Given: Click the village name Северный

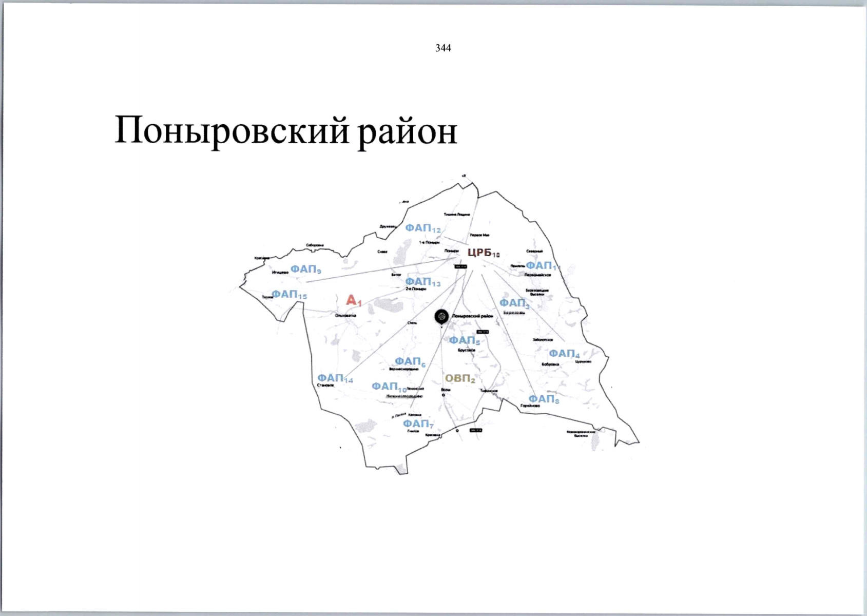Looking at the screenshot, I should click(534, 252).
